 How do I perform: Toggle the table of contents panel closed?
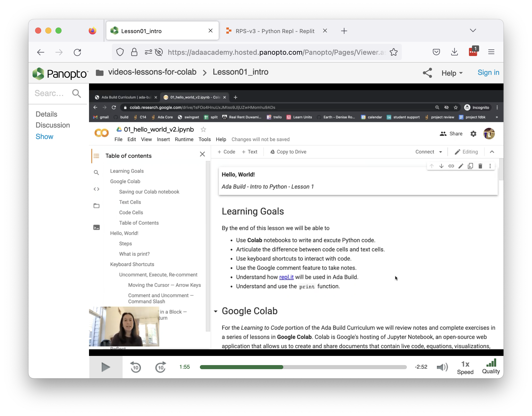pos(202,154)
